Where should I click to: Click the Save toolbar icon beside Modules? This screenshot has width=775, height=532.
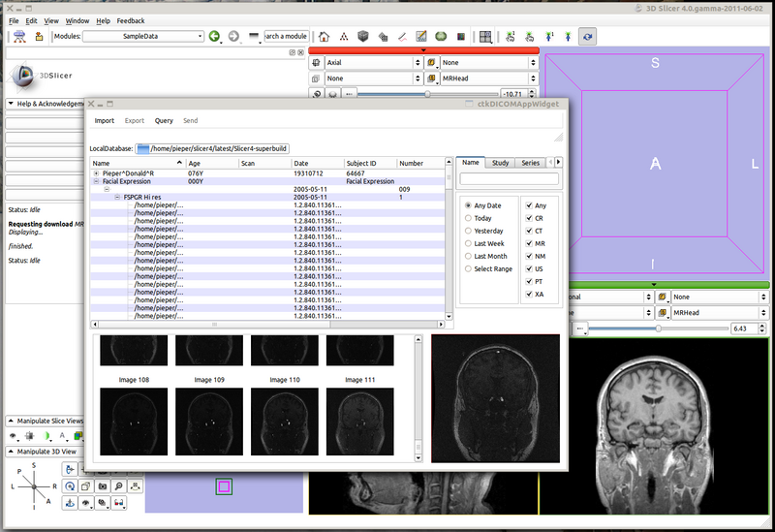pos(39,36)
